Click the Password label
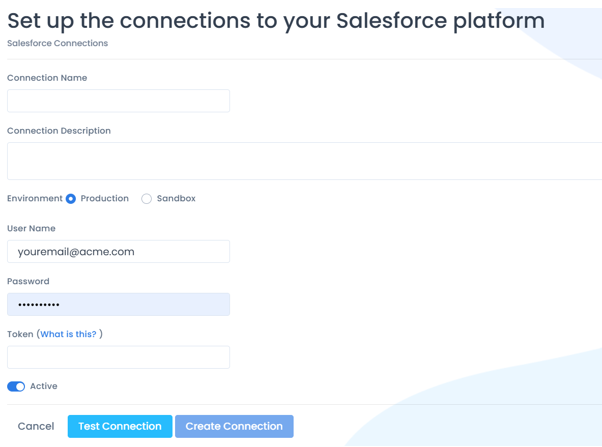Image resolution: width=602 pixels, height=447 pixels. [28, 281]
